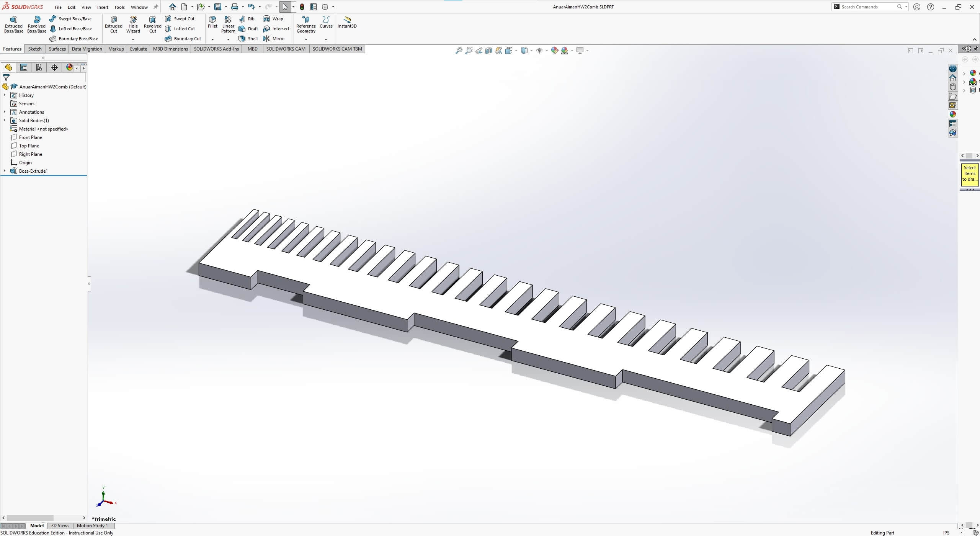Open the DimXpertManager crosshair tab

coord(54,67)
